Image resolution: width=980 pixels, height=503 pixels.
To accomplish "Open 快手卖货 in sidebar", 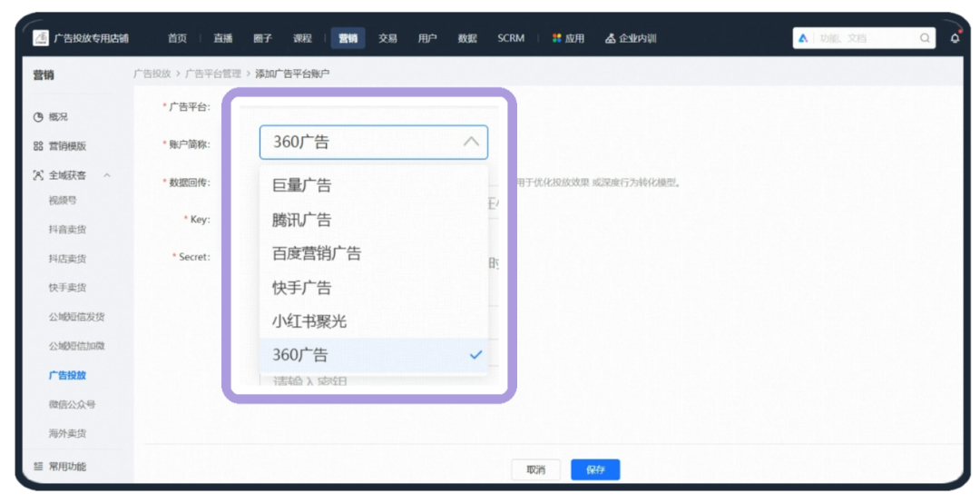I will (67, 288).
